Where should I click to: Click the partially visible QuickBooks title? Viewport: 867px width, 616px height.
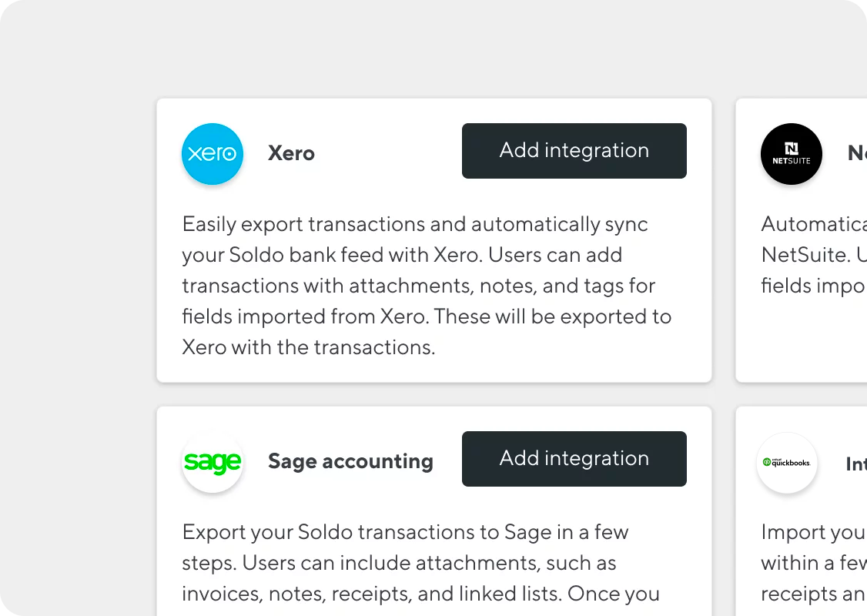tap(857, 464)
